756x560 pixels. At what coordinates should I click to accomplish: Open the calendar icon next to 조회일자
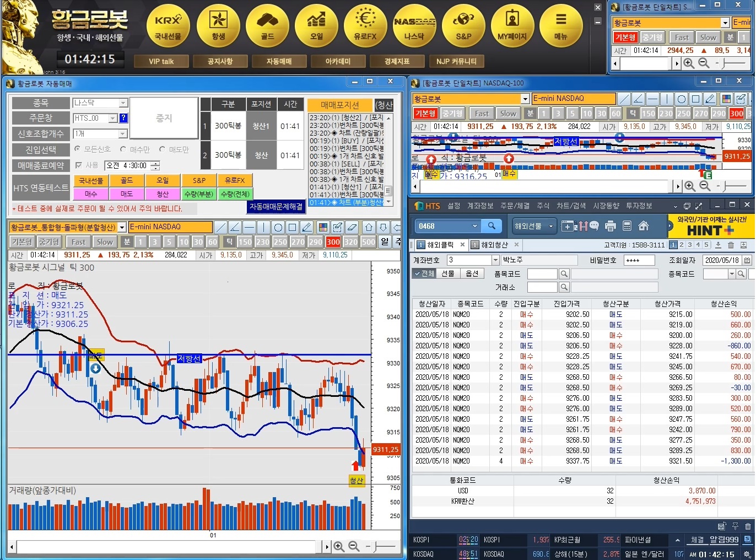click(x=747, y=260)
